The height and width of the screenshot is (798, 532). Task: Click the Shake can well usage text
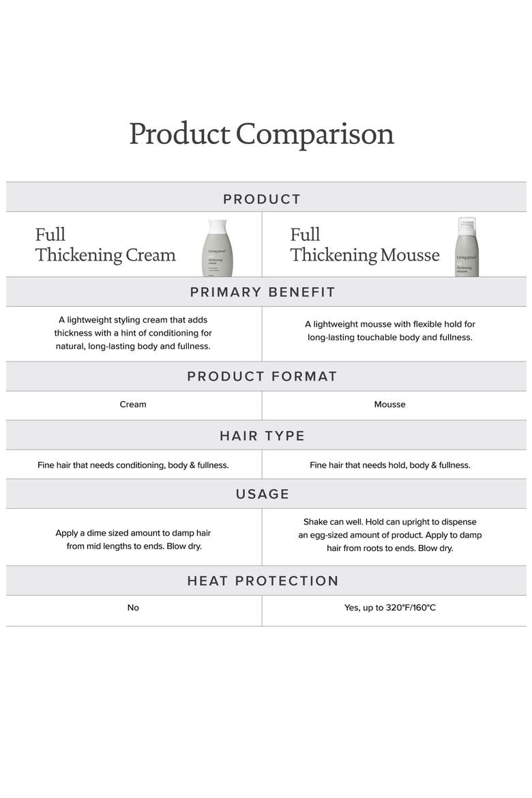pos(390,535)
